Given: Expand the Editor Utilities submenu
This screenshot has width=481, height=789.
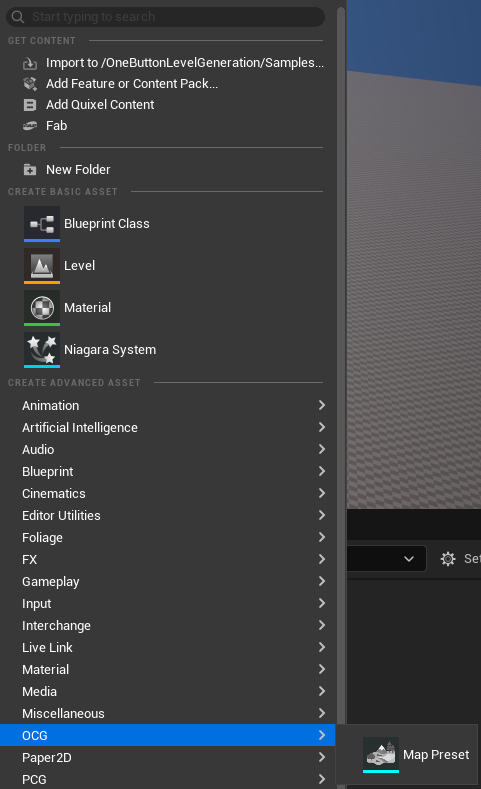Looking at the screenshot, I should [x=168, y=516].
